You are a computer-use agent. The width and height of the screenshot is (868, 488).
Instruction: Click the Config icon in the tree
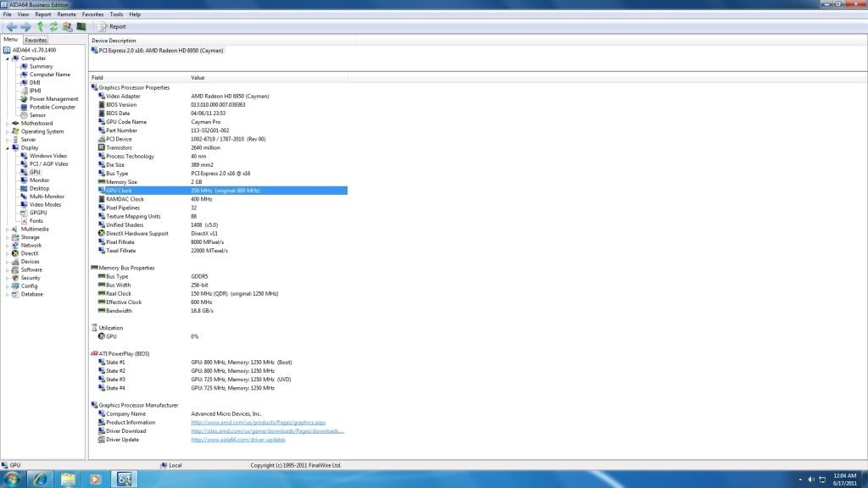click(x=15, y=286)
